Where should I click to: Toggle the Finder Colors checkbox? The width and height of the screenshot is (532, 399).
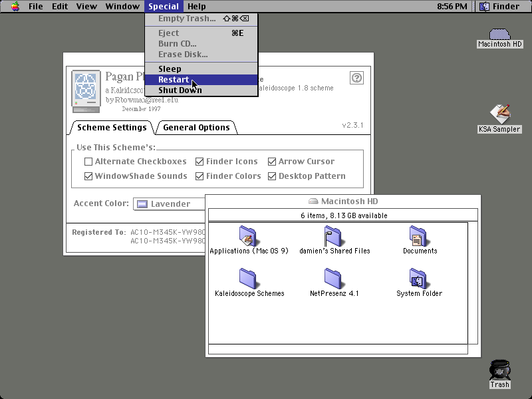coord(199,176)
